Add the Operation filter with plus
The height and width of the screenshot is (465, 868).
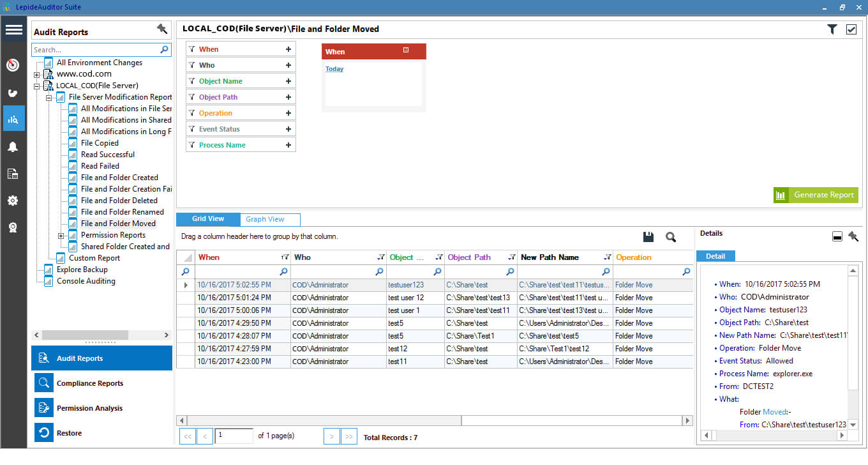point(288,113)
